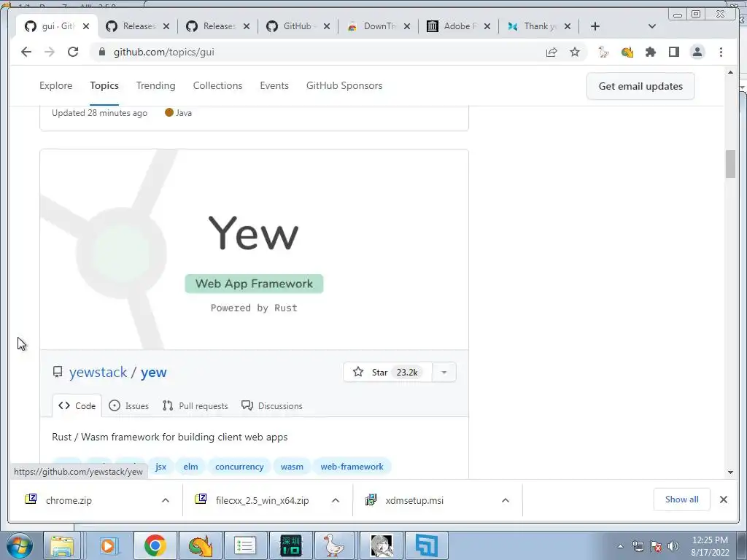Reload the GitHub topics page

tap(73, 52)
